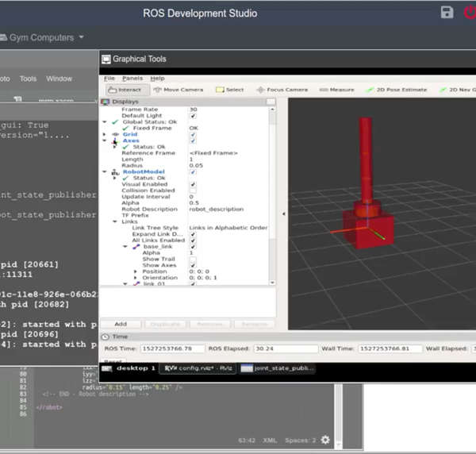Select the Interact tool
The height and width of the screenshot is (454, 476).
(x=124, y=90)
